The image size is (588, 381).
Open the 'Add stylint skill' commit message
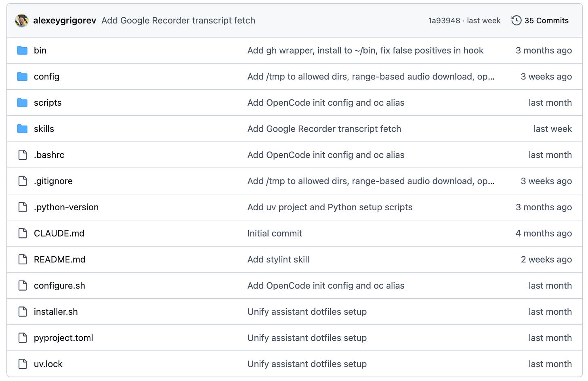(x=278, y=260)
